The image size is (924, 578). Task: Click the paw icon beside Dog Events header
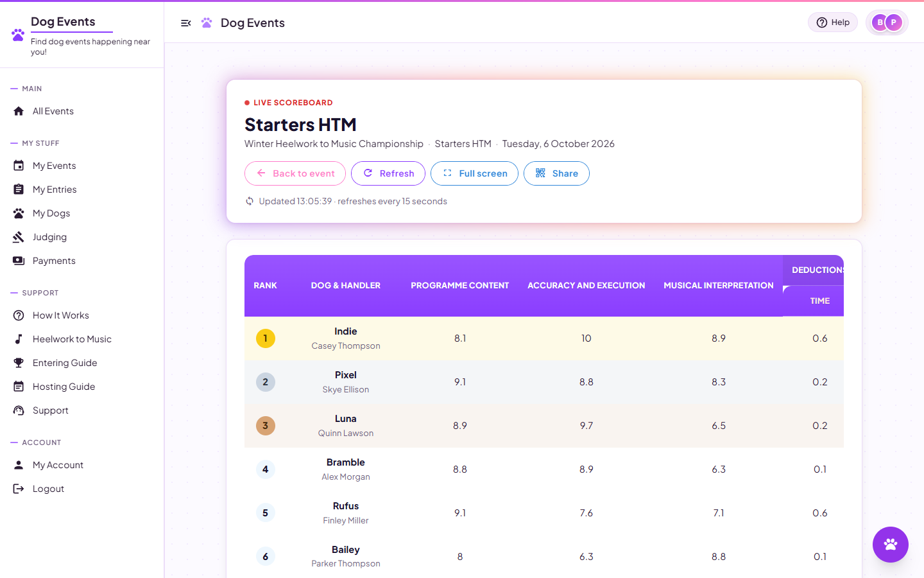(207, 23)
